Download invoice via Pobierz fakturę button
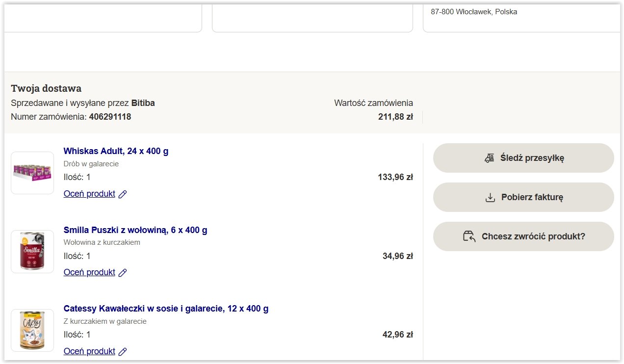Image resolution: width=624 pixels, height=364 pixels. 523,197
